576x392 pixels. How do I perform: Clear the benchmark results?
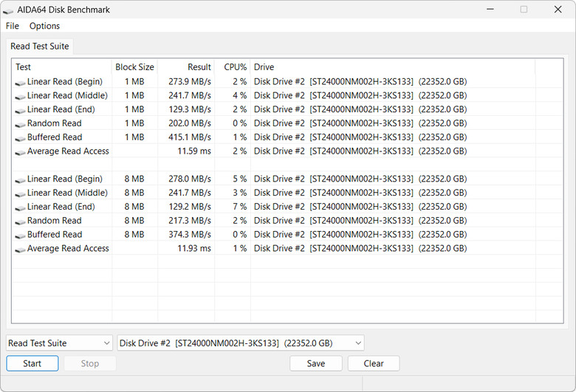374,363
